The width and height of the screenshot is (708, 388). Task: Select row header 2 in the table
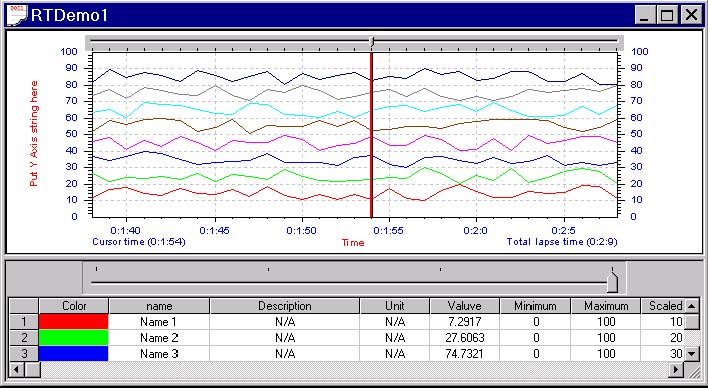coord(24,337)
